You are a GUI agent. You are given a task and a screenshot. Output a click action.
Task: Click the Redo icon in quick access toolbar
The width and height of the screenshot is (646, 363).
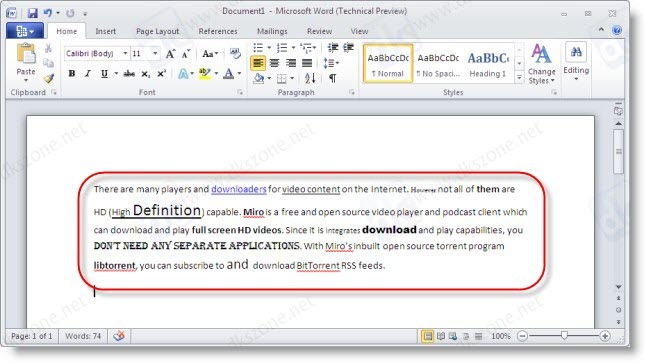(70, 13)
